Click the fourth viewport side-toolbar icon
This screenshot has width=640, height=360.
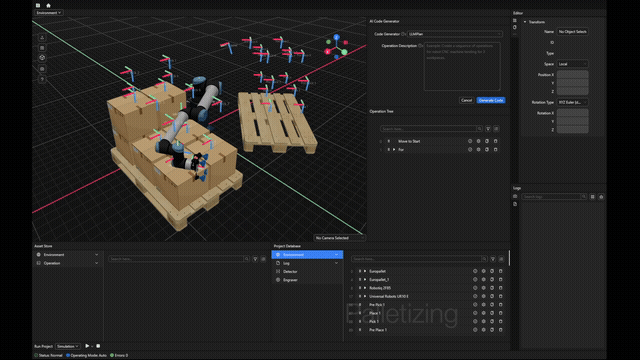[42, 69]
